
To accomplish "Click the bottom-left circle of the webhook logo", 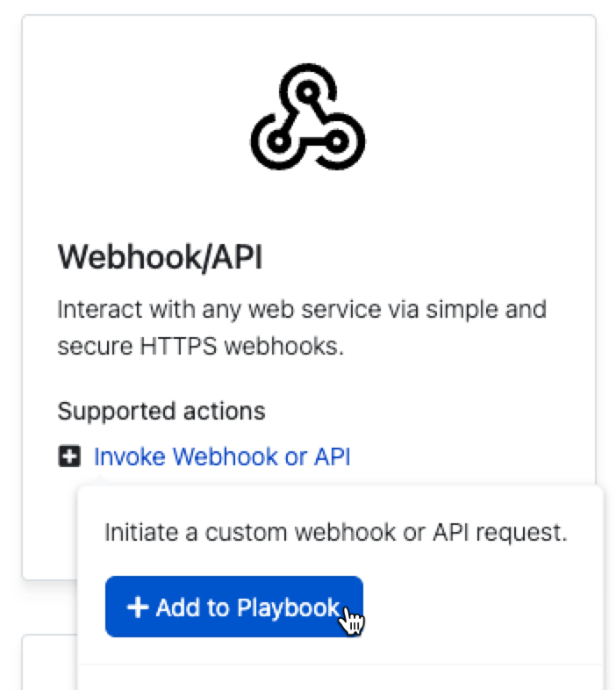I will click(276, 140).
